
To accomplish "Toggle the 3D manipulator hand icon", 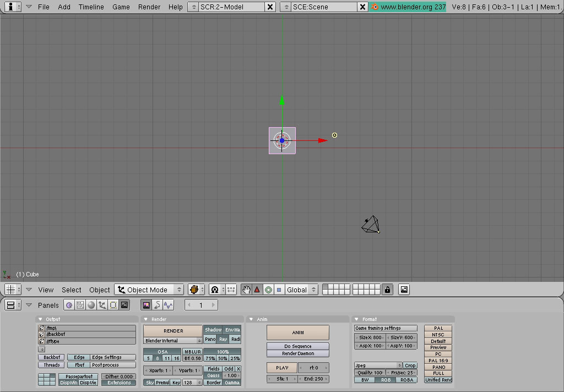I will click(x=247, y=290).
